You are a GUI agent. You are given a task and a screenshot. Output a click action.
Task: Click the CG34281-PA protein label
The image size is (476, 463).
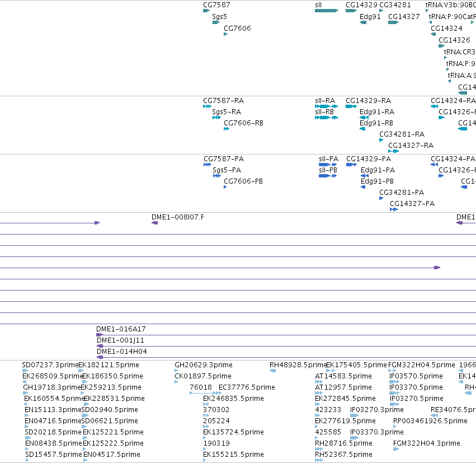[x=402, y=193]
